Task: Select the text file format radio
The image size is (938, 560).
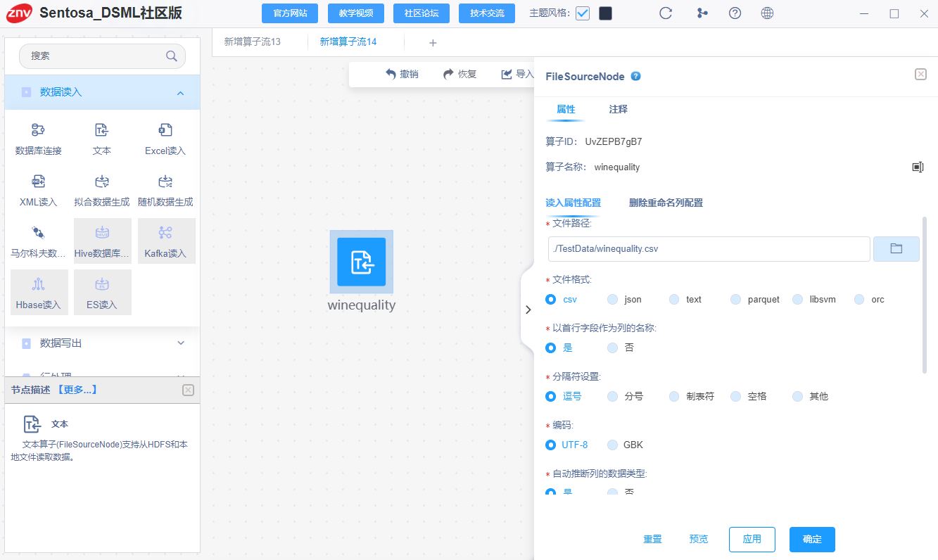Action: 674,299
